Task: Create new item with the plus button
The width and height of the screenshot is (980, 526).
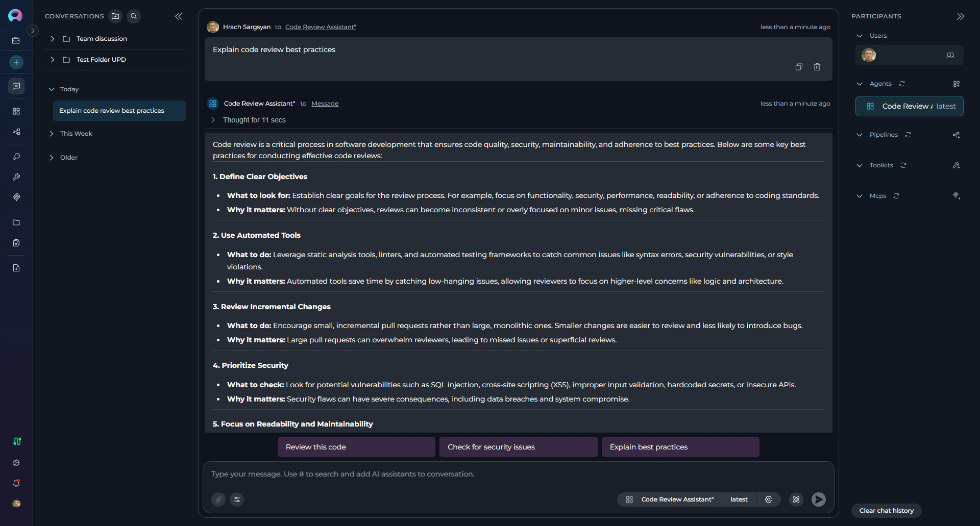Action: [x=16, y=62]
